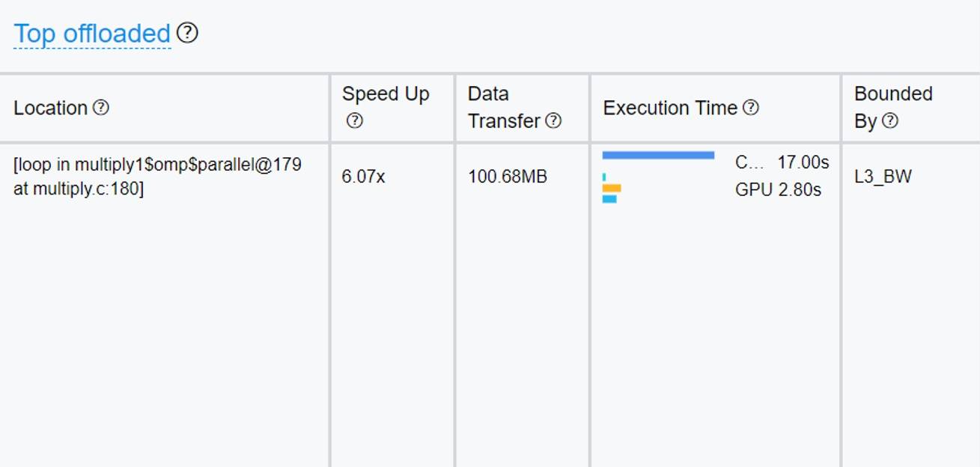Screen dimensions: 980x467
Task: Click the Data Transfer help icon
Action: (553, 121)
